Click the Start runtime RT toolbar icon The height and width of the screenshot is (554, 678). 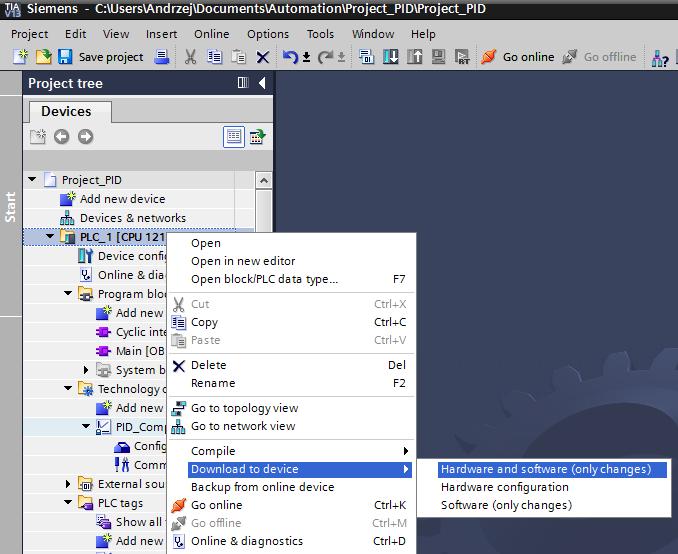[462, 57]
